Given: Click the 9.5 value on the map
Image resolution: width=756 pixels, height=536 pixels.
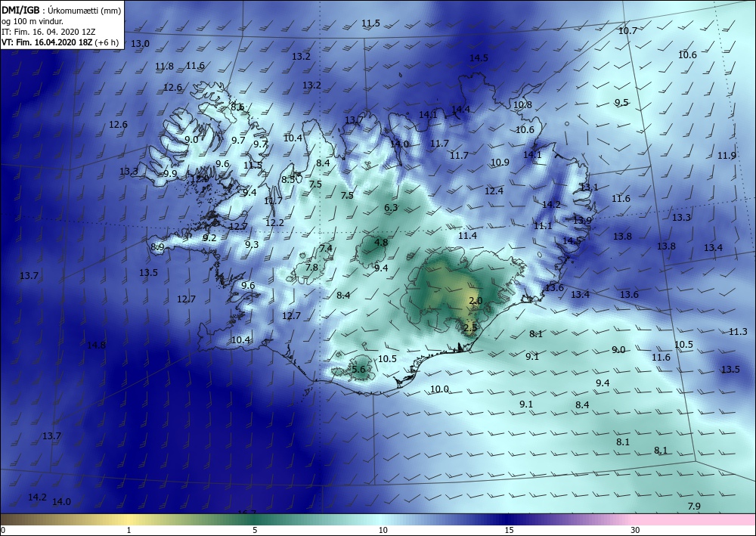Looking at the screenshot, I should 621,102.
